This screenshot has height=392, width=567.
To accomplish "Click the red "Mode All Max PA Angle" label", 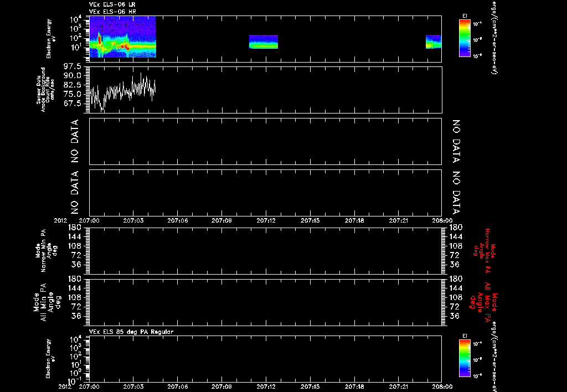I will [x=483, y=302].
